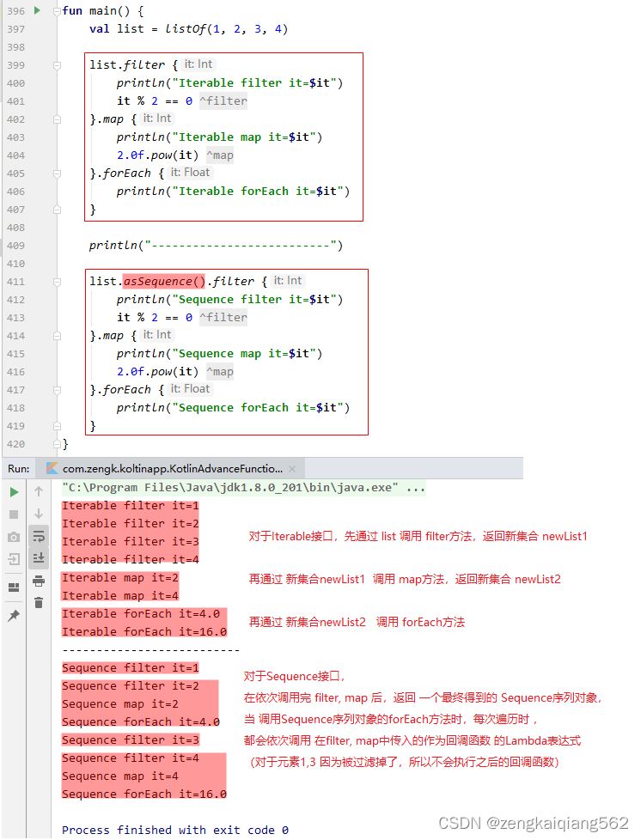The image size is (641, 840).
Task: Click the 'it: Int' hint on line 399
Action: 198,64
